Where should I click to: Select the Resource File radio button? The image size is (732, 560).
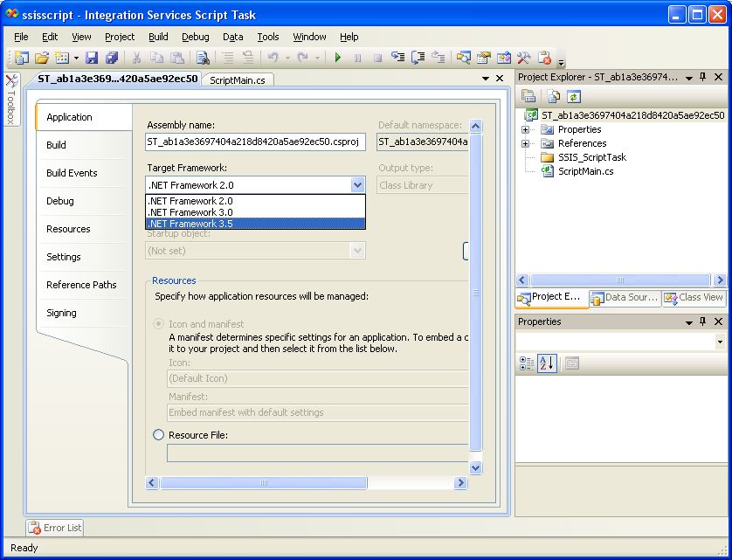coord(158,434)
